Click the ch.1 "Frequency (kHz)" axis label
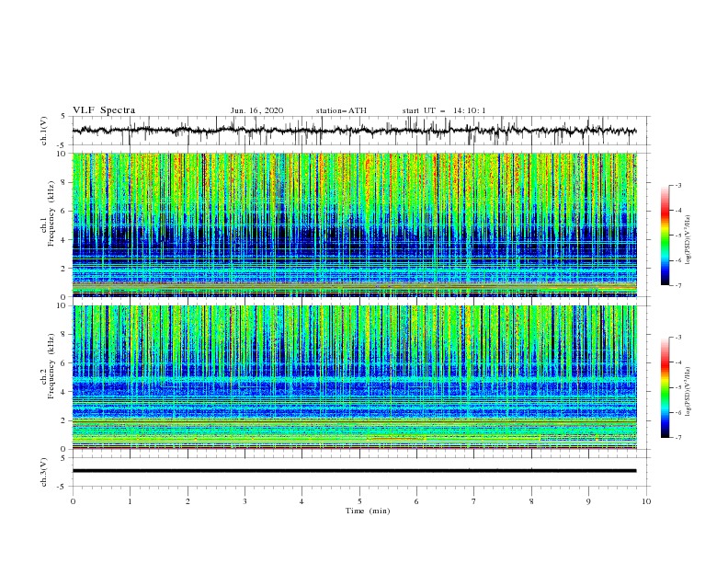Image resolution: width=728 pixels, height=563 pixels. tap(51, 214)
